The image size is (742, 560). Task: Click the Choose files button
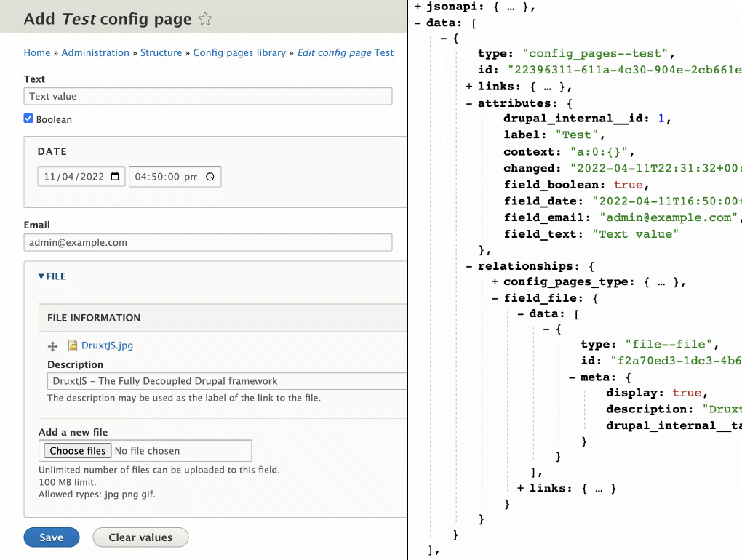(x=78, y=451)
